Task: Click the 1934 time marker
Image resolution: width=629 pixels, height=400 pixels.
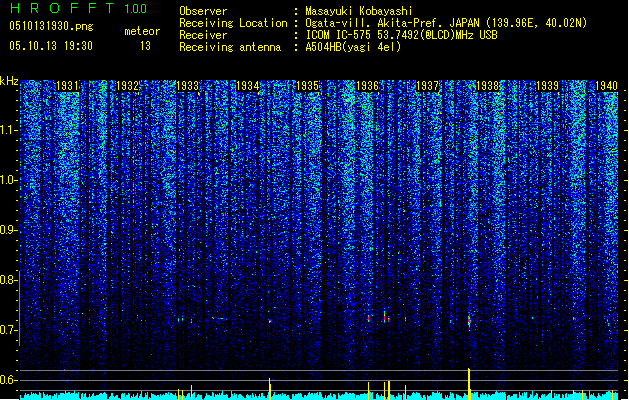Action: coord(248,86)
